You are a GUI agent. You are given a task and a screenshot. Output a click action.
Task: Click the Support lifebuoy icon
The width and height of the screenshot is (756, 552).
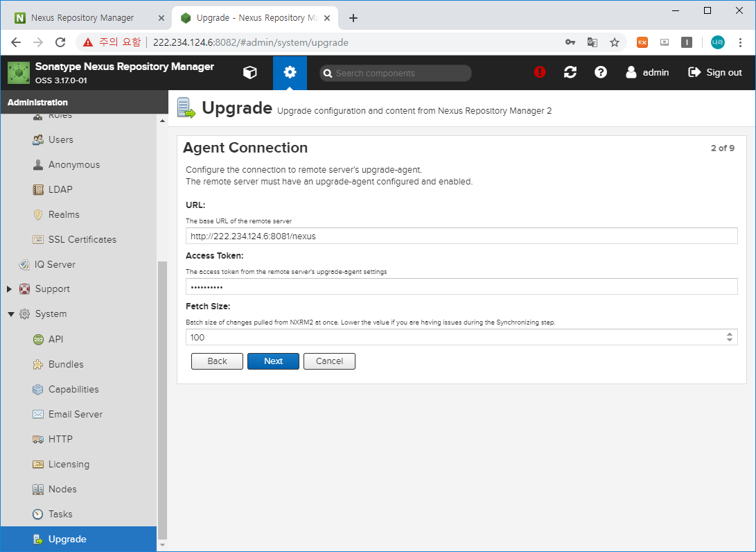click(24, 289)
